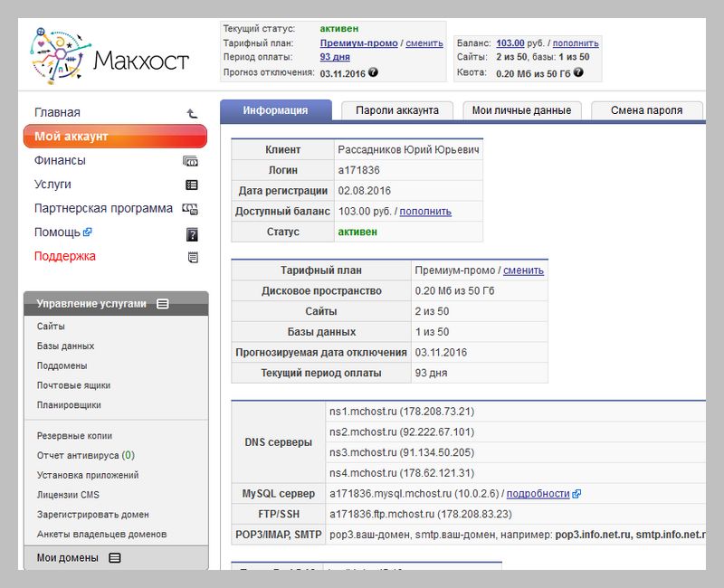Click подробности link for MySQL server
The image size is (724, 588).
[538, 494]
